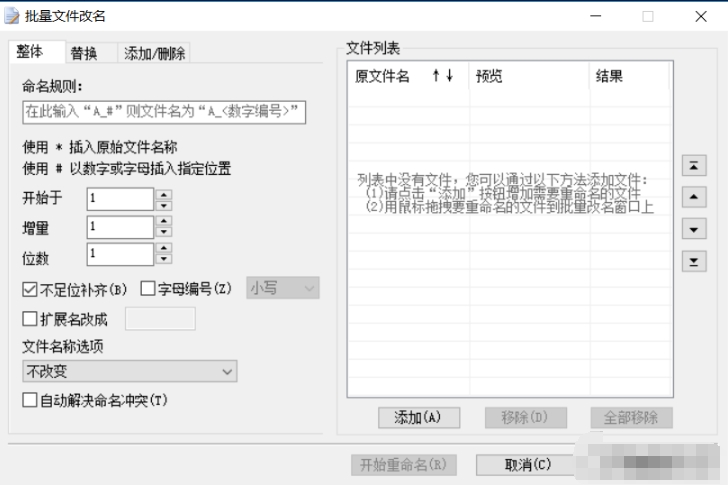Increase the 增量 value with up spinner

[x=163, y=221]
